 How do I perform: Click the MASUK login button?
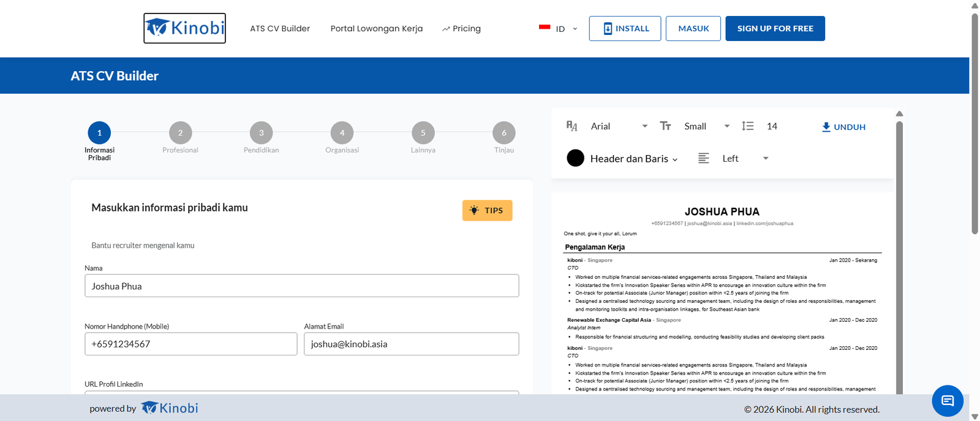693,29
